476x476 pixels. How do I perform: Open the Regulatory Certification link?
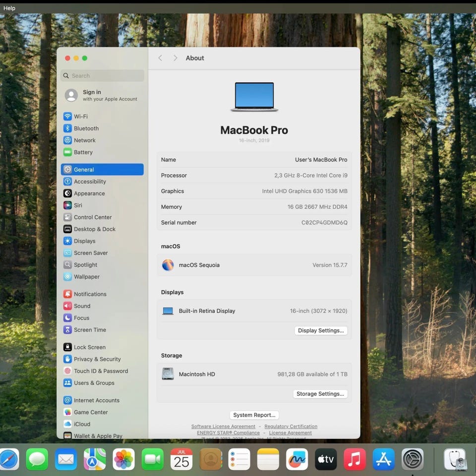291,426
